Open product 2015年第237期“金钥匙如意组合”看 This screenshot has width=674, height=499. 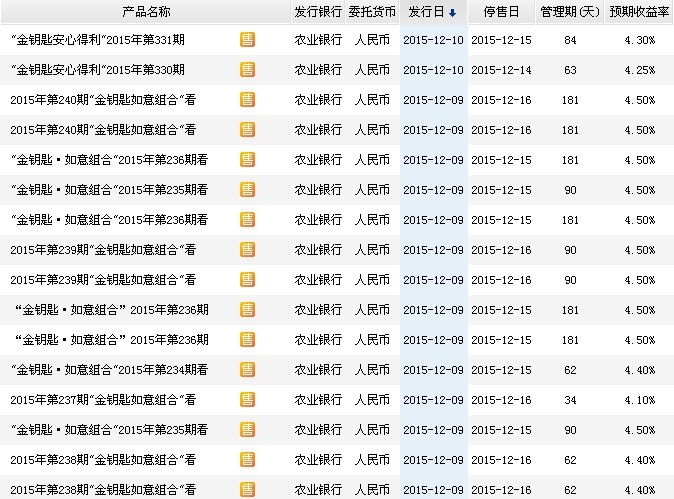click(x=103, y=400)
